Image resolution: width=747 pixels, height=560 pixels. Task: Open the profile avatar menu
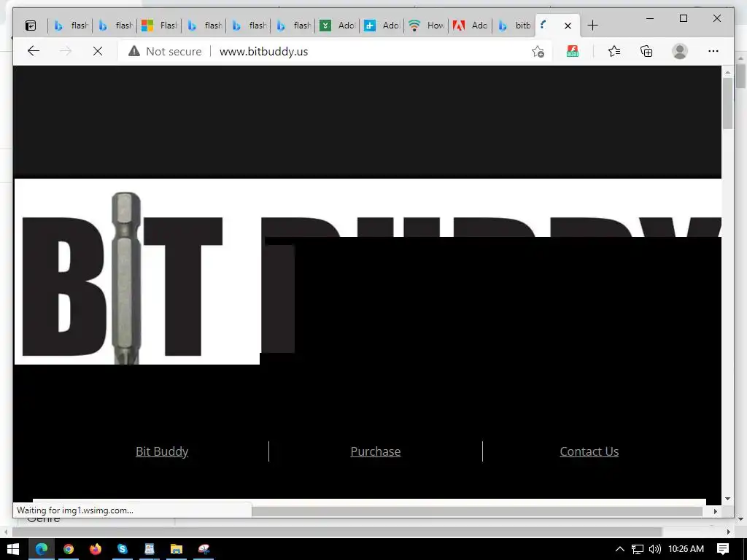click(680, 51)
